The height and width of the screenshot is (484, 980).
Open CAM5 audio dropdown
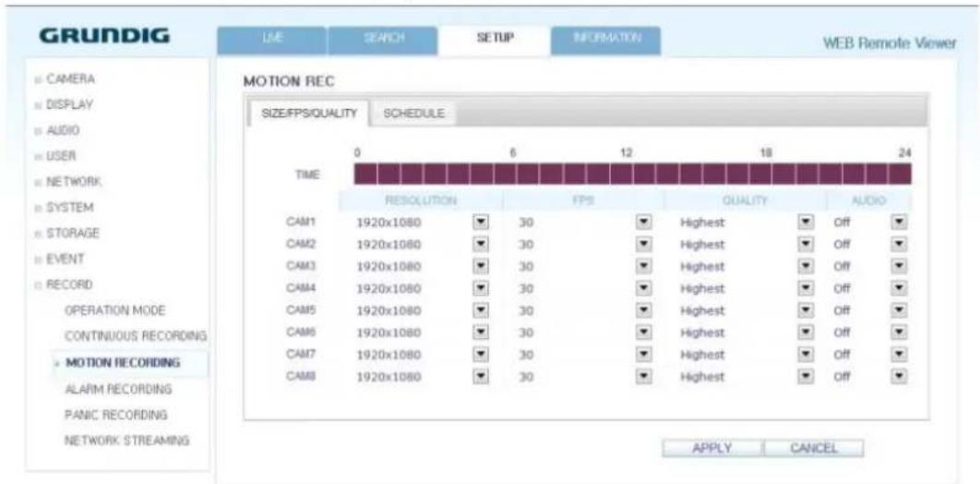pos(899,310)
